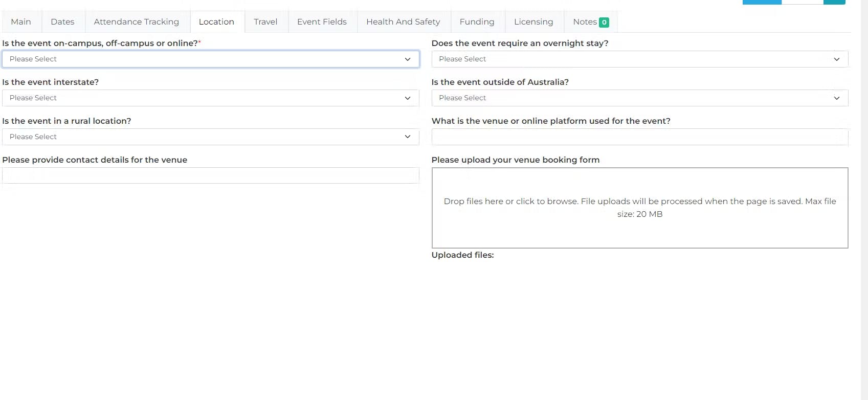Image resolution: width=868 pixels, height=400 pixels.
Task: Click the venue booking form upload area
Action: pos(640,208)
